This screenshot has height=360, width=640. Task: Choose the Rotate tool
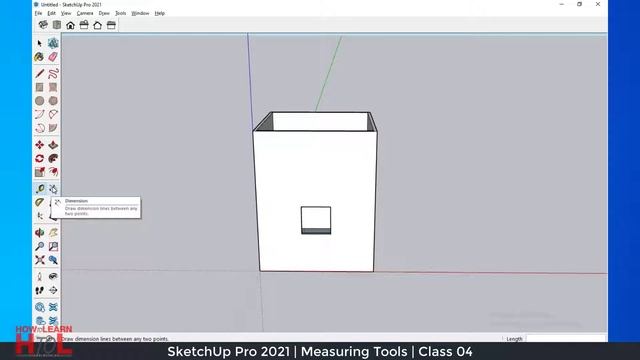click(x=40, y=158)
